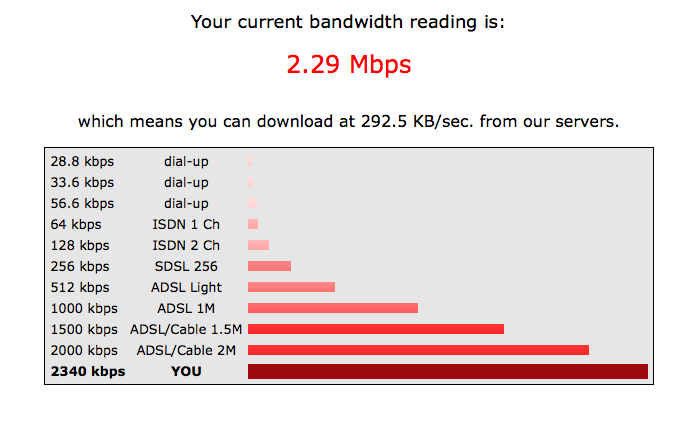The image size is (686, 425).
Task: Select the 28.8 kbps speed label
Action: [x=81, y=161]
